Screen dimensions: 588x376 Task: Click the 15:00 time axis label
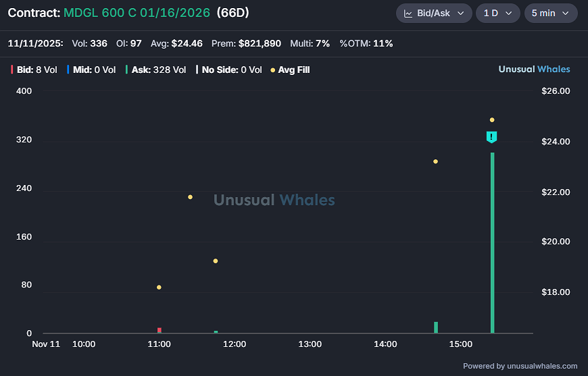pos(461,344)
